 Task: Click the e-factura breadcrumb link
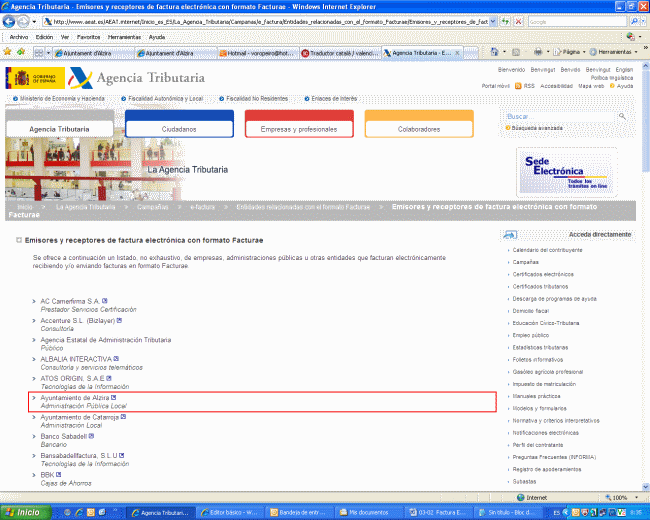coord(202,207)
